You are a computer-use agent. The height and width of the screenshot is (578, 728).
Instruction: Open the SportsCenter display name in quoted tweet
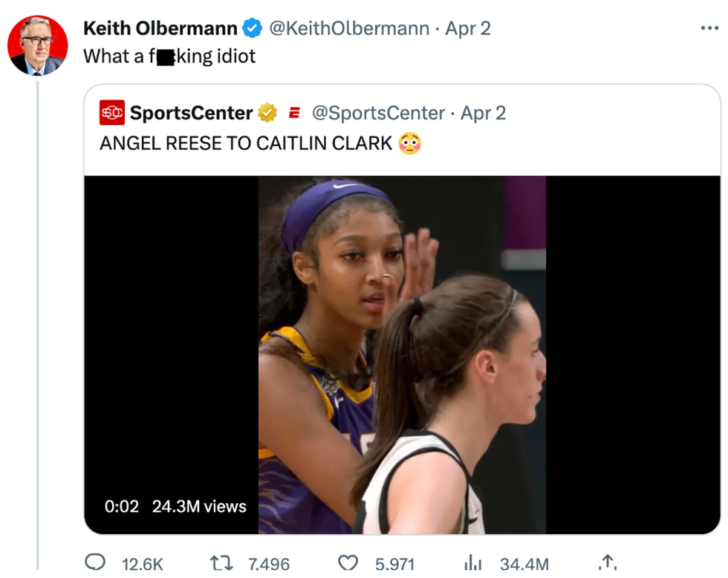tap(191, 113)
